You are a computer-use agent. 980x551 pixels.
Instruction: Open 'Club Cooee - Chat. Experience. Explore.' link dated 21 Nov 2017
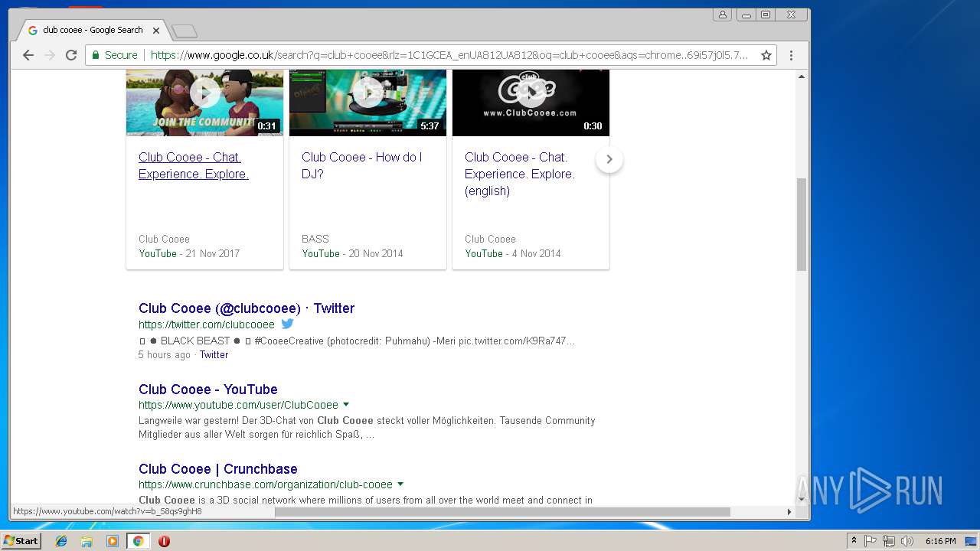[x=194, y=165]
